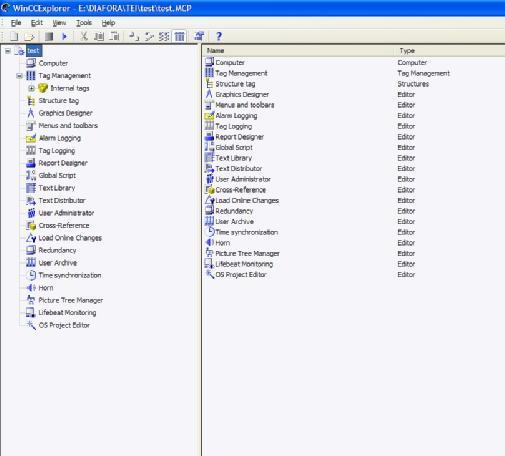Viewport: 505px width, 456px height.
Task: Click the Deactivate (stop) toolbar button
Action: [x=49, y=36]
